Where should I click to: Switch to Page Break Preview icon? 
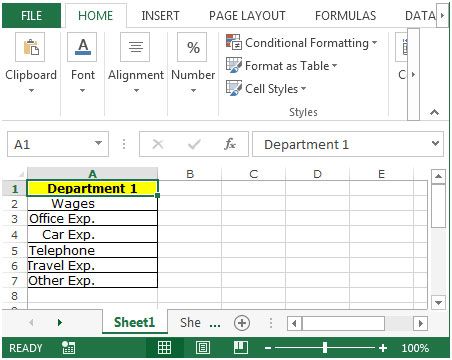click(240, 348)
